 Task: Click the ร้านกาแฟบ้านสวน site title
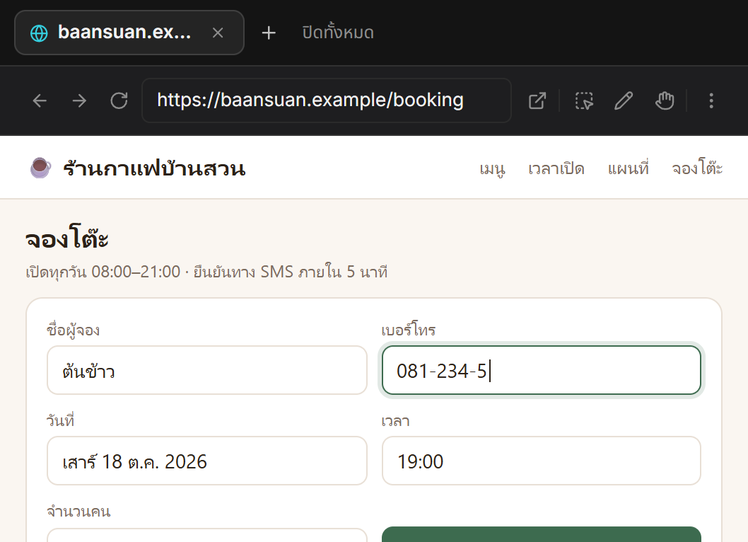(154, 168)
